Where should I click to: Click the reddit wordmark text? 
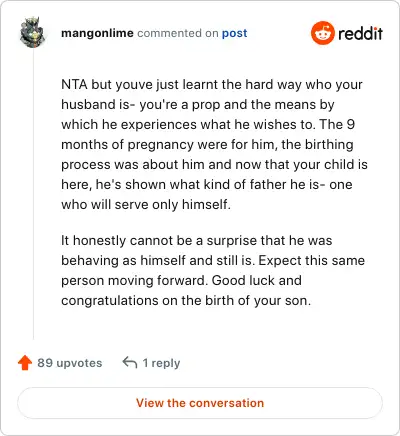tap(360, 33)
